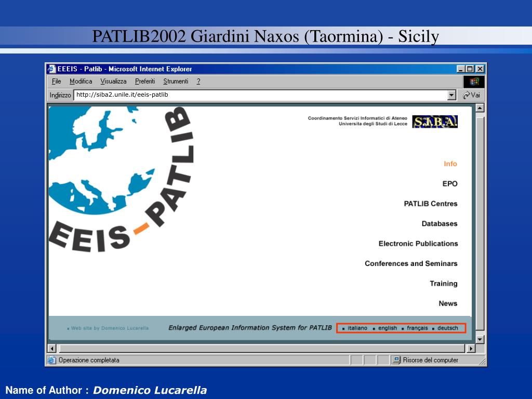Viewport: 532px width, 399px height.
Task: Switch language to english
Action: (388, 328)
